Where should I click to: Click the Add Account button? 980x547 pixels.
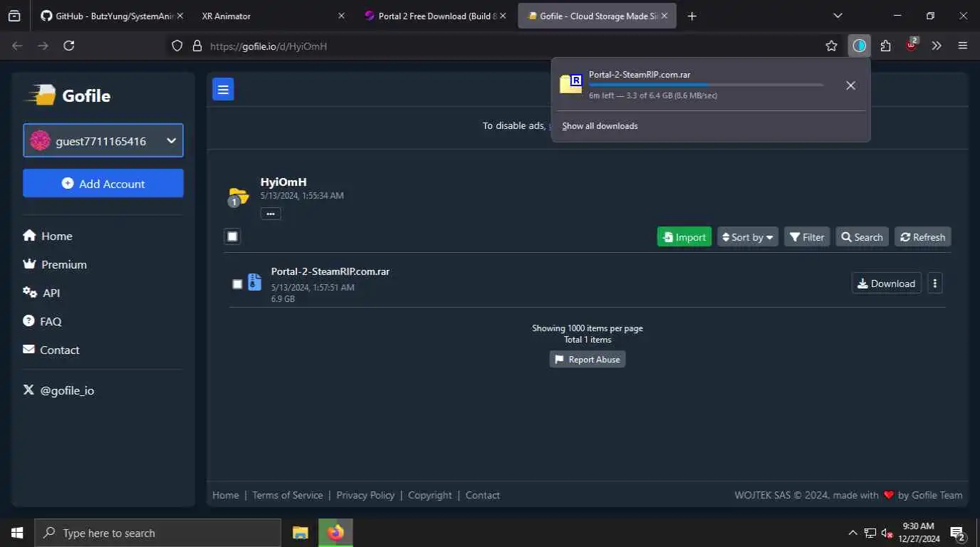[x=103, y=183]
